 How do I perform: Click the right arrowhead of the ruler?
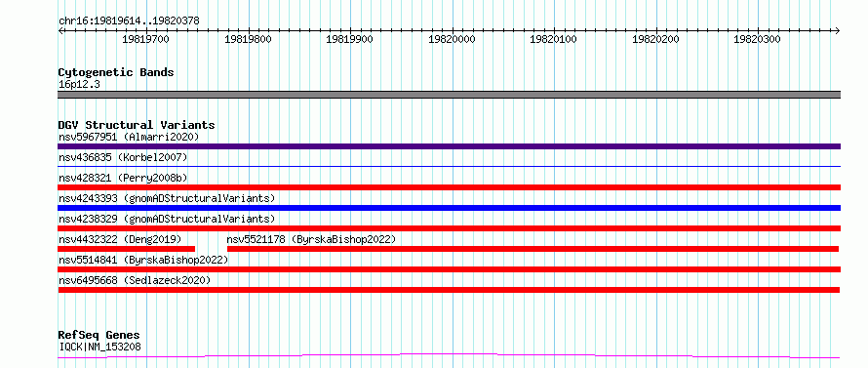point(838,30)
